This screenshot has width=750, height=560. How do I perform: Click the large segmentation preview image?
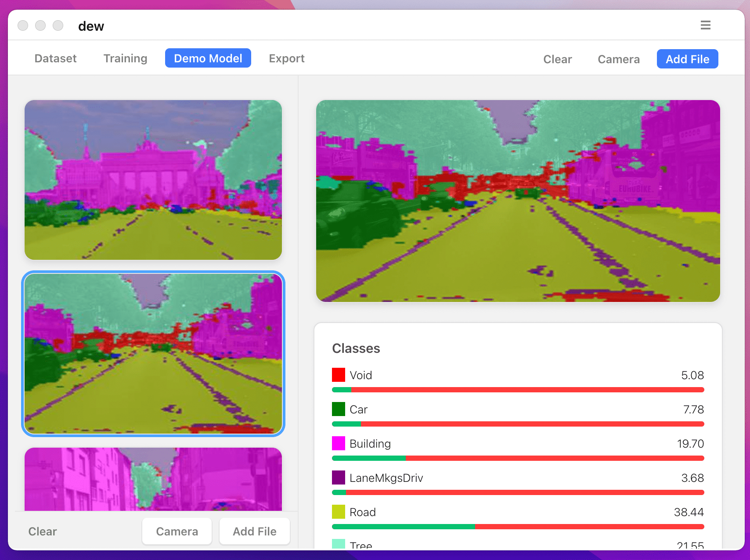pos(518,201)
